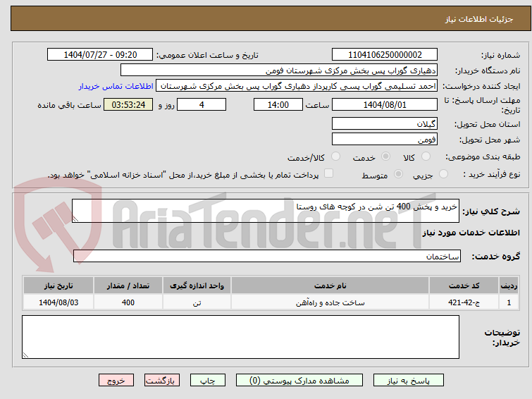The width and height of the screenshot is (532, 399).
Task: Click service name cell ساخت جاده و راه‌آهن
Action: pos(330,302)
